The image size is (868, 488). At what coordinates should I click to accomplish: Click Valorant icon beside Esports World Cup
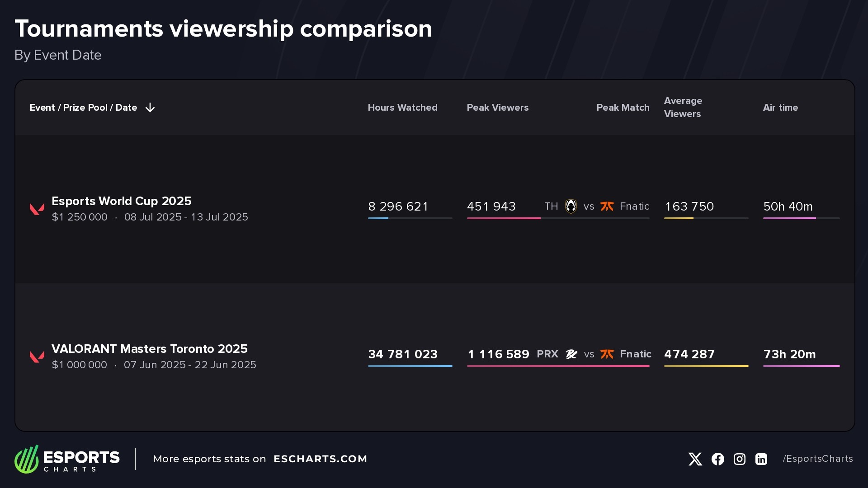pyautogui.click(x=37, y=209)
